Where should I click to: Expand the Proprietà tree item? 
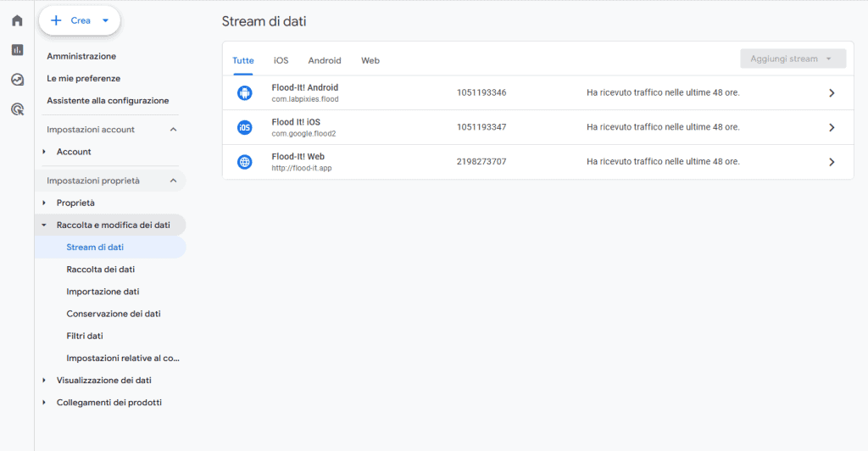point(44,203)
